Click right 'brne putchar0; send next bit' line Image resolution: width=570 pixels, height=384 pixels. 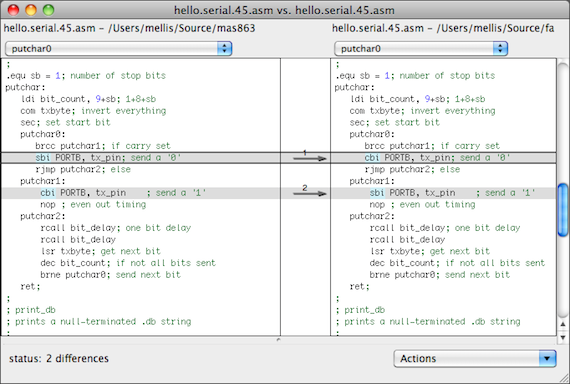(x=440, y=275)
